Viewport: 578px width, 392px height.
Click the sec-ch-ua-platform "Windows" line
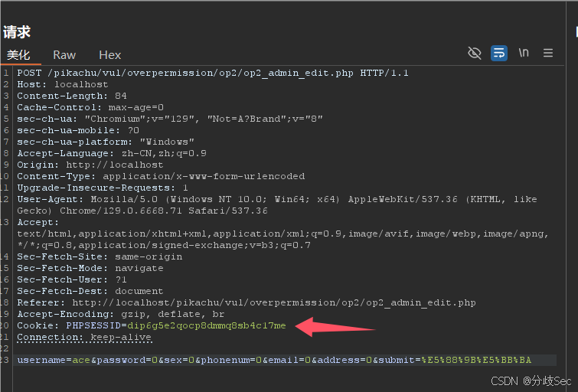click(x=106, y=142)
